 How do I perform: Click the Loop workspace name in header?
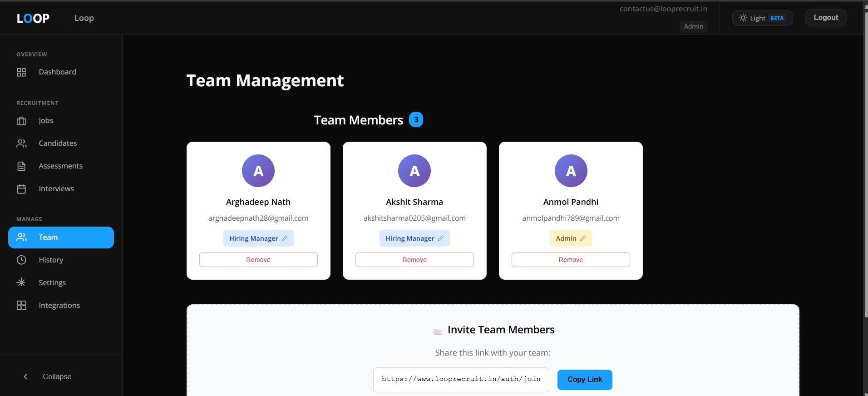[x=84, y=18]
